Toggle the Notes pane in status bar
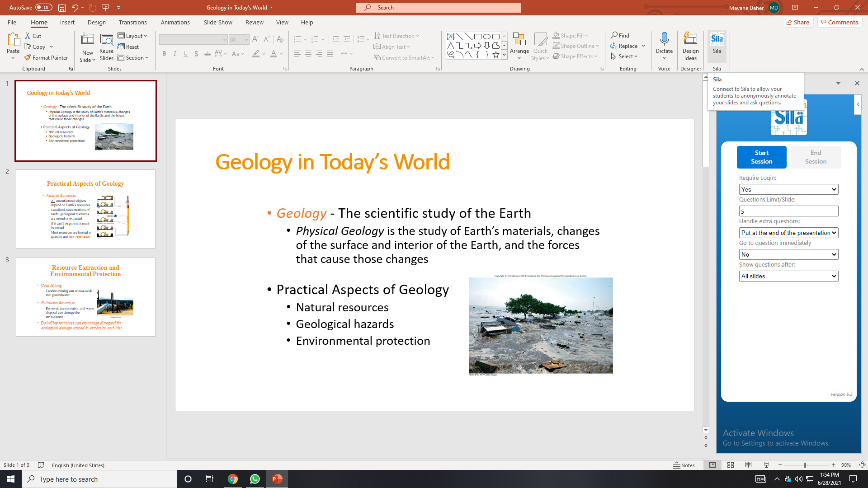 pyautogui.click(x=684, y=465)
